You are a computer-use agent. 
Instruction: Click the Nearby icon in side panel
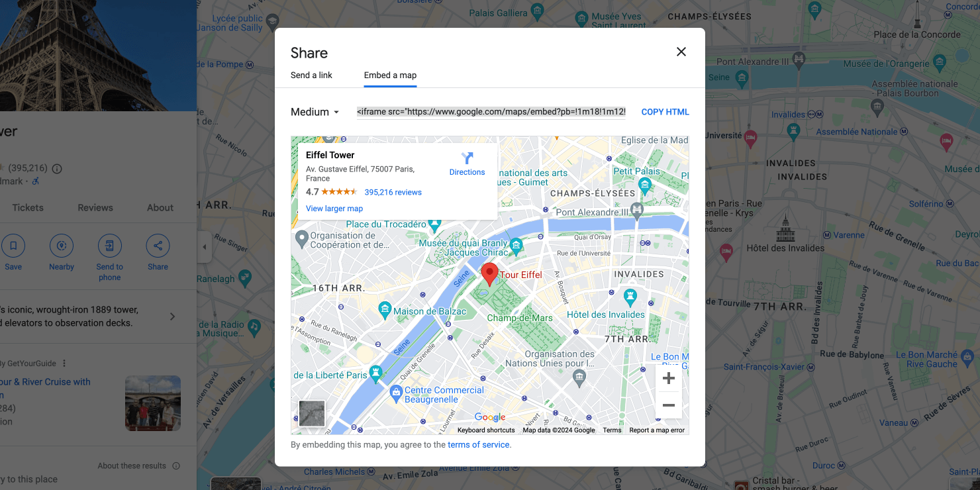click(62, 246)
